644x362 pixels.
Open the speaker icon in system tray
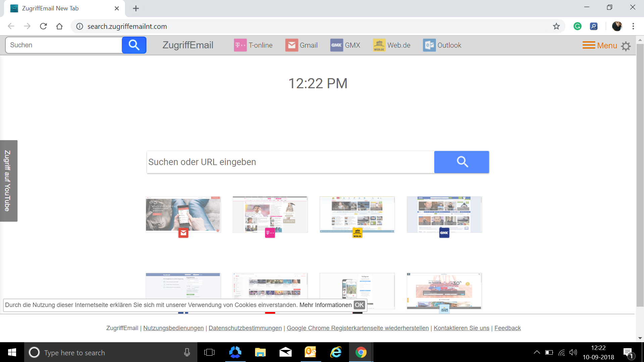pyautogui.click(x=573, y=352)
